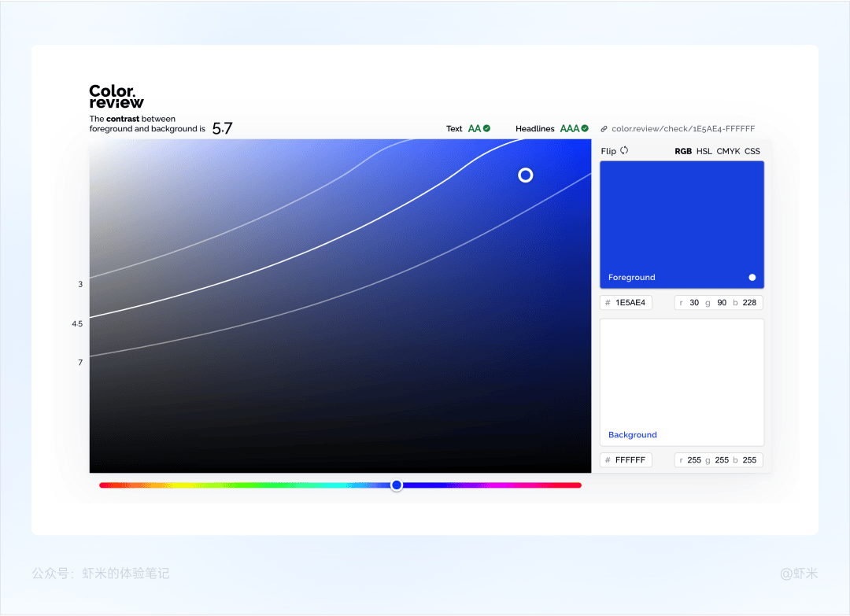The image size is (850, 616).
Task: Click the Flip rotate arrows icon
Action: click(x=624, y=150)
